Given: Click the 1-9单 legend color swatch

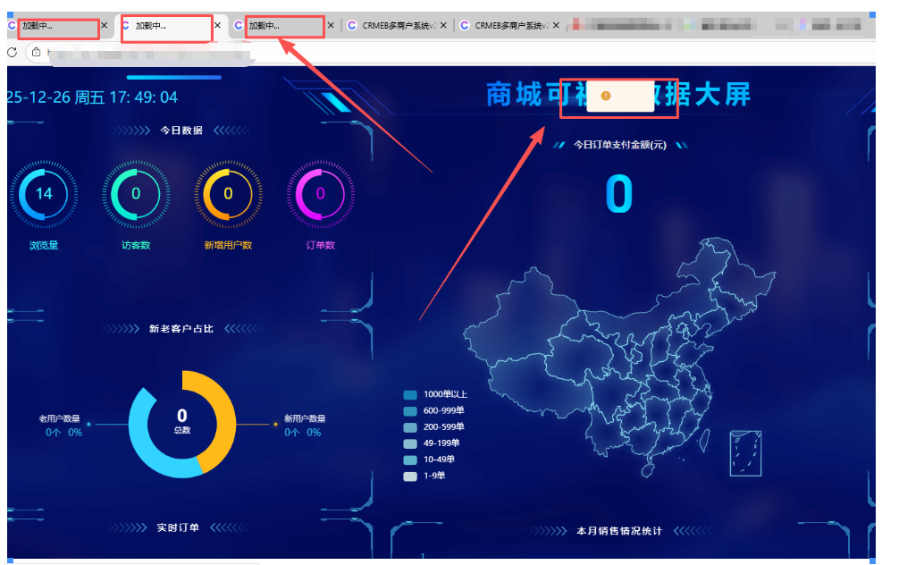Looking at the screenshot, I should (410, 476).
